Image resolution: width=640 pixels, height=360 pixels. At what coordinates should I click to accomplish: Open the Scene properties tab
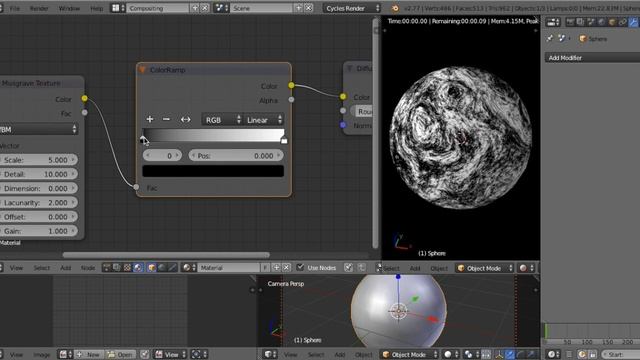coord(591,22)
